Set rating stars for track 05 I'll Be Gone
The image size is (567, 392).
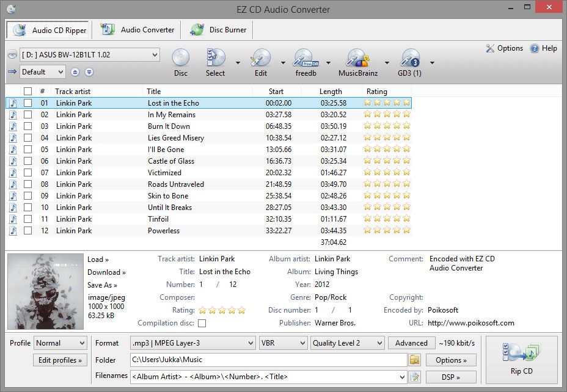[x=387, y=150]
